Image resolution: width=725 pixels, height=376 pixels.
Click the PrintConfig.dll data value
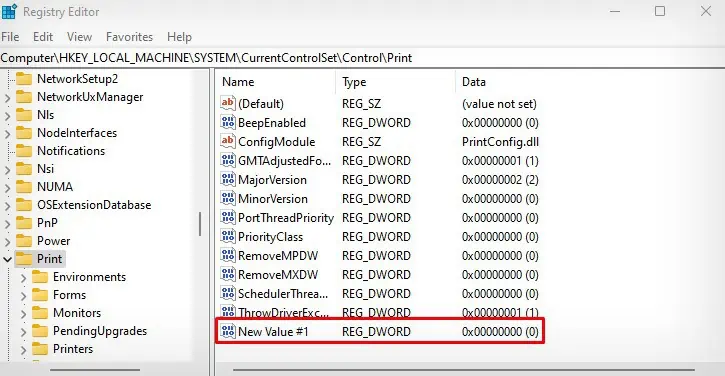tap(500, 142)
